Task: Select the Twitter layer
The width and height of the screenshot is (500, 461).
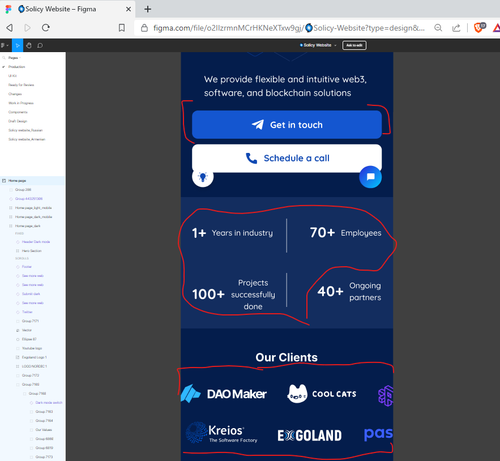Action: click(x=27, y=312)
